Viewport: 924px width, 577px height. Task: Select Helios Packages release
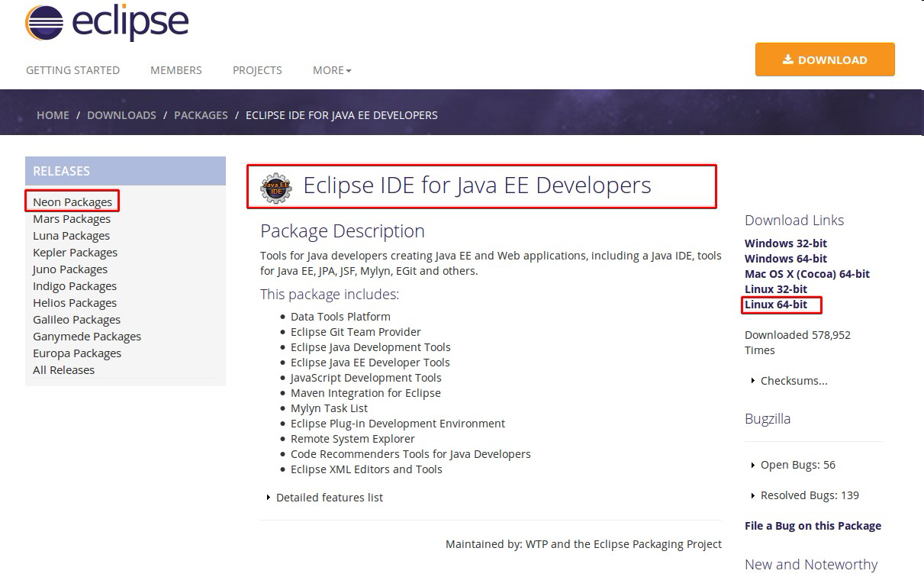pyautogui.click(x=75, y=303)
